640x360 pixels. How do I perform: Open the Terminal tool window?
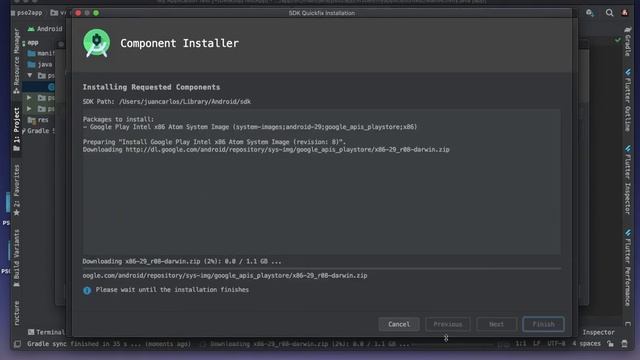tap(46, 332)
